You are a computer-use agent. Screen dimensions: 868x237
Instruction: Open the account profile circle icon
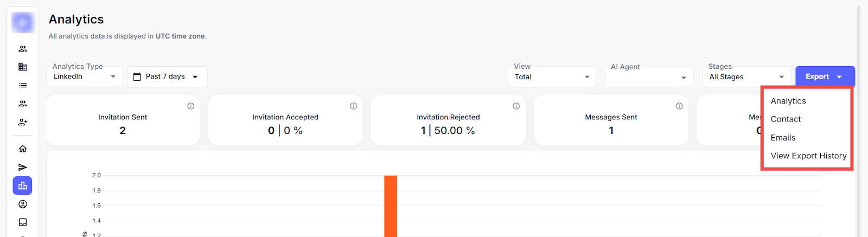point(23,204)
